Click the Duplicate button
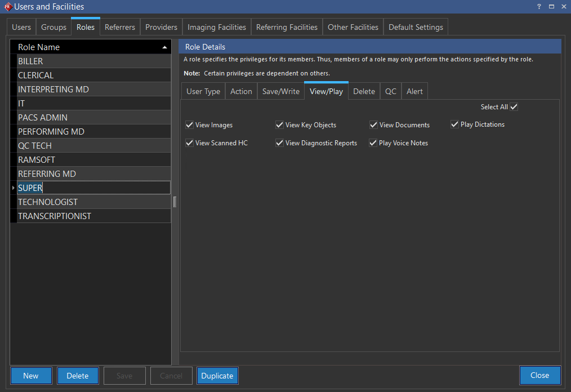571x392 pixels. tap(217, 376)
